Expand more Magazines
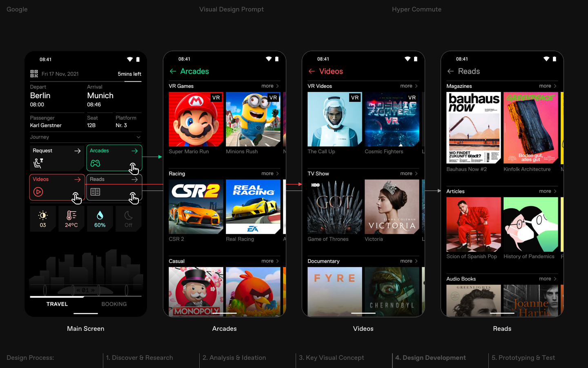Screen dimensions: 588x368 tap(548, 86)
